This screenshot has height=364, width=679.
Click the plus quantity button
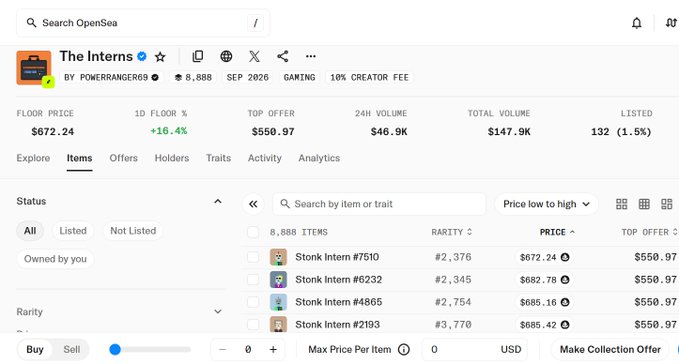(273, 349)
